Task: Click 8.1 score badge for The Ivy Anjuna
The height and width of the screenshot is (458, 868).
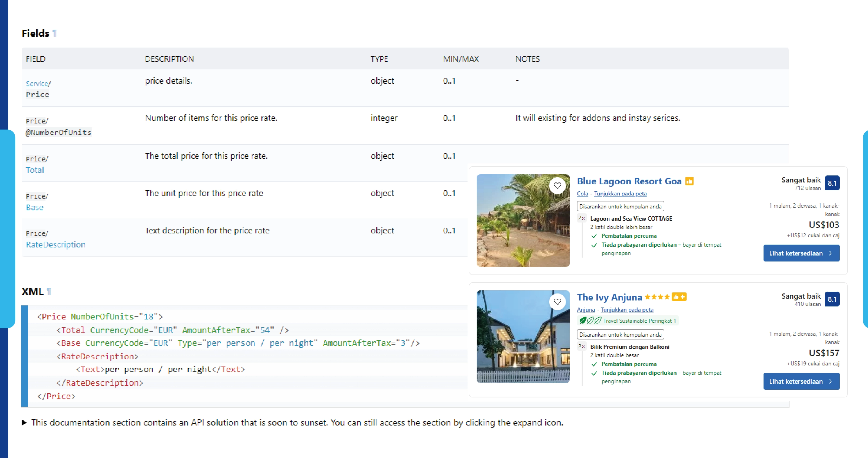Action: (832, 299)
